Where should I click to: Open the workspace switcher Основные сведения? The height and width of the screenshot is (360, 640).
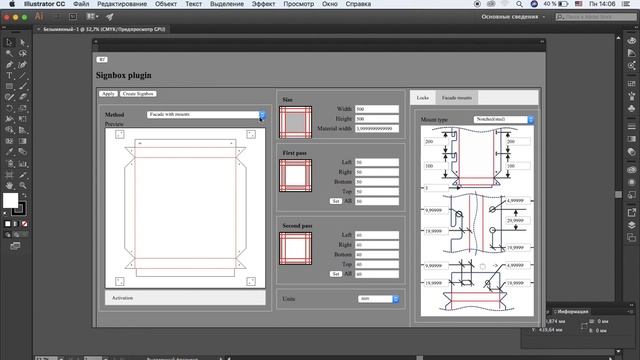pyautogui.click(x=513, y=17)
